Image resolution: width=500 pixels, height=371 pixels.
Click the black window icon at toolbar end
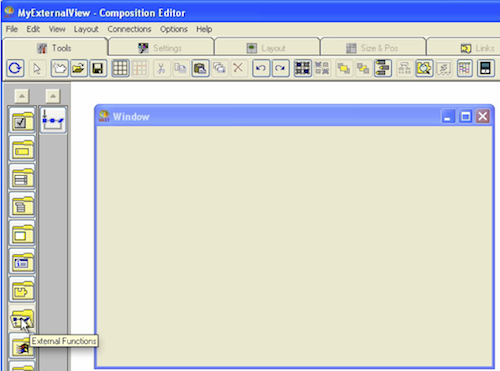click(485, 68)
